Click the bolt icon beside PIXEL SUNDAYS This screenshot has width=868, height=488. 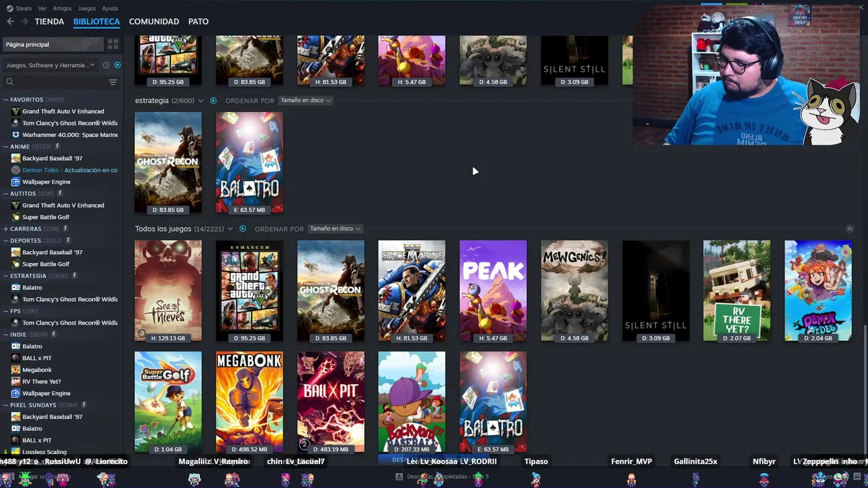[84, 405]
